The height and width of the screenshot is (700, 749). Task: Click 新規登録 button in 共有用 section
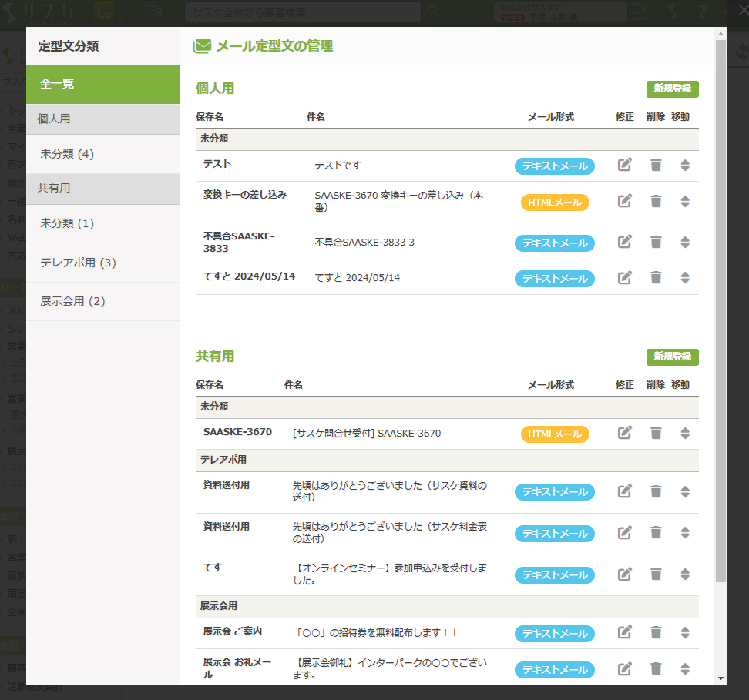point(672,357)
